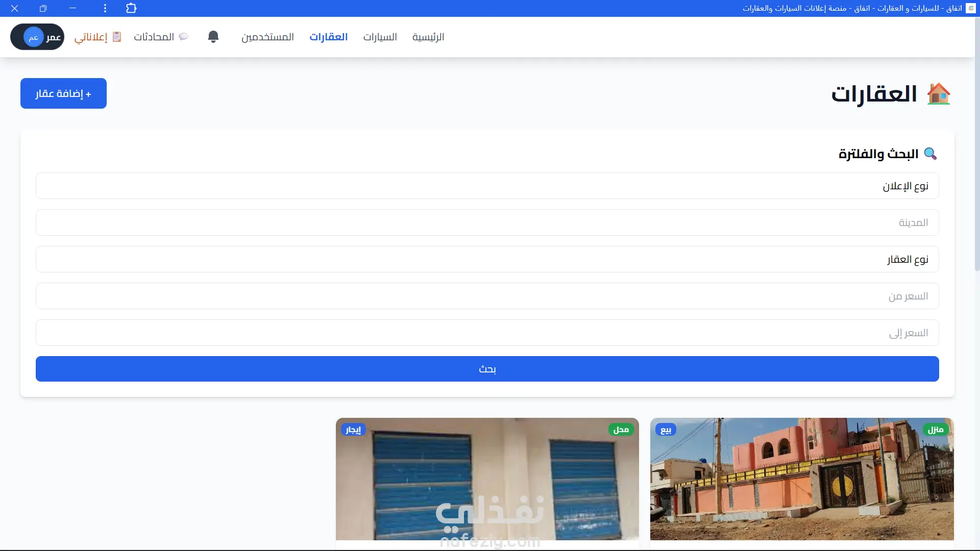Navigate to الرئيسية home page
This screenshot has width=980, height=551.
tap(428, 37)
